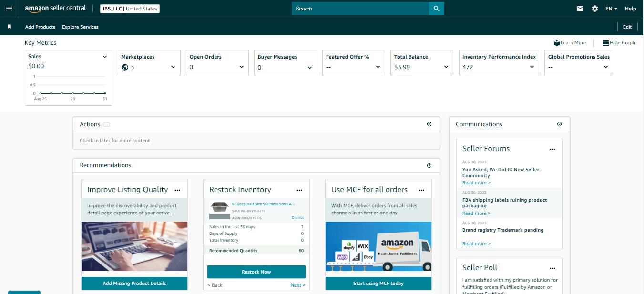Click the Back link in Restock card

click(x=215, y=285)
